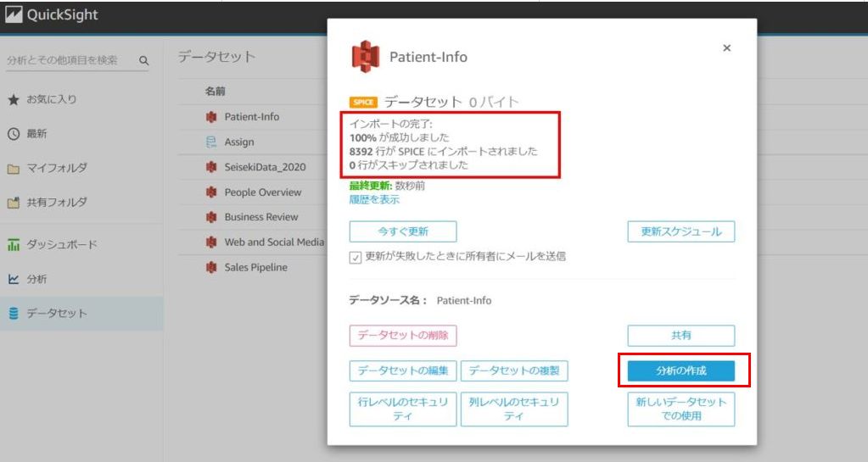868x462 pixels.
Task: Click the QuickSight logo icon
Action: (x=14, y=15)
